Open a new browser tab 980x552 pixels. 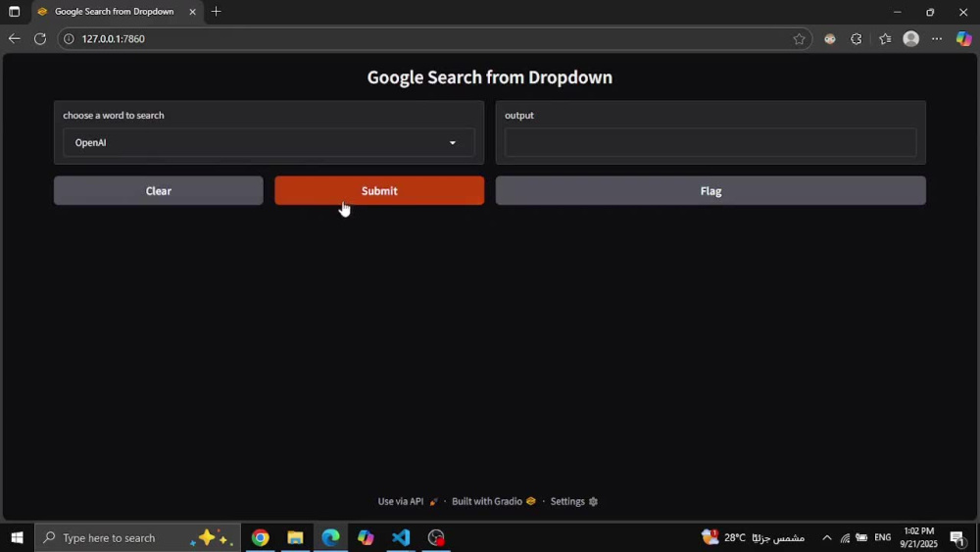217,11
